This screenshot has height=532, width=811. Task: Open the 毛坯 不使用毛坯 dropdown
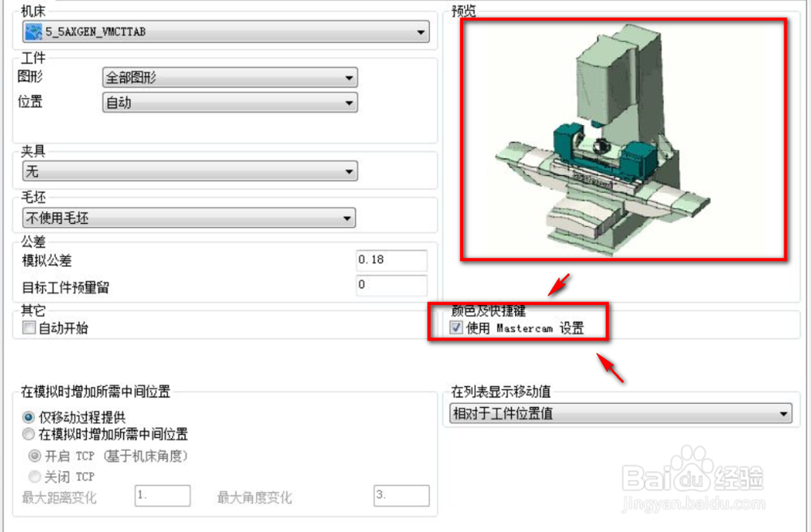tap(189, 217)
